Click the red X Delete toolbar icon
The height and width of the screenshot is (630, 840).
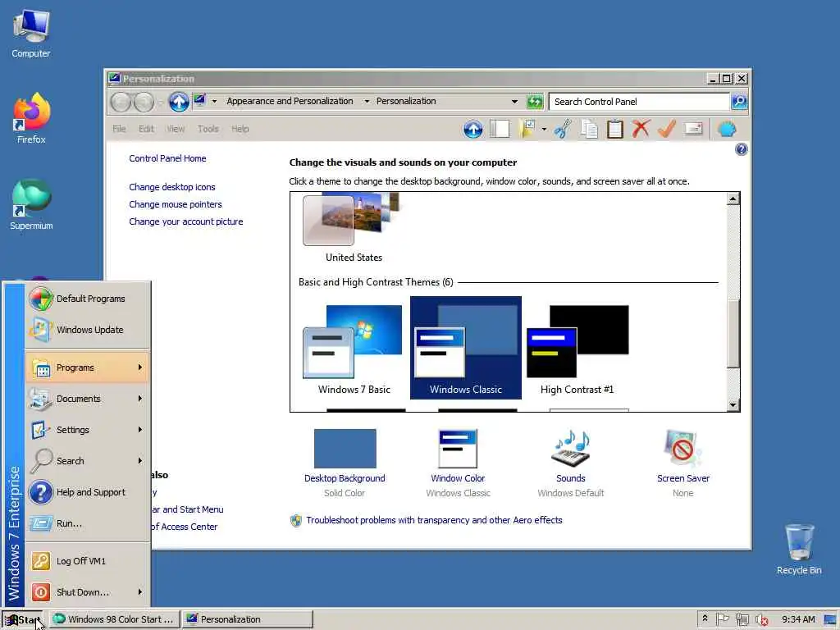click(x=641, y=129)
